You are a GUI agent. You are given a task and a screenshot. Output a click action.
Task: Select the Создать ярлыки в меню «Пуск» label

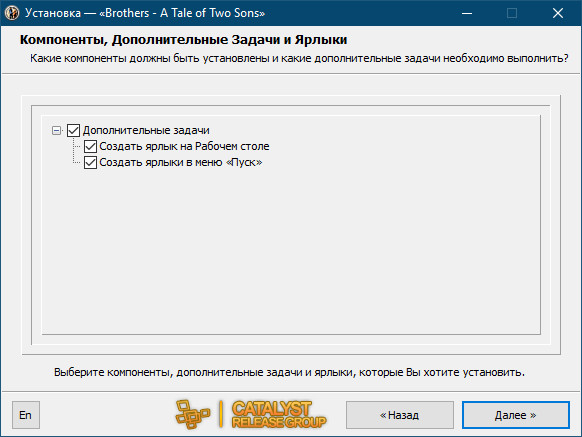[180, 162]
